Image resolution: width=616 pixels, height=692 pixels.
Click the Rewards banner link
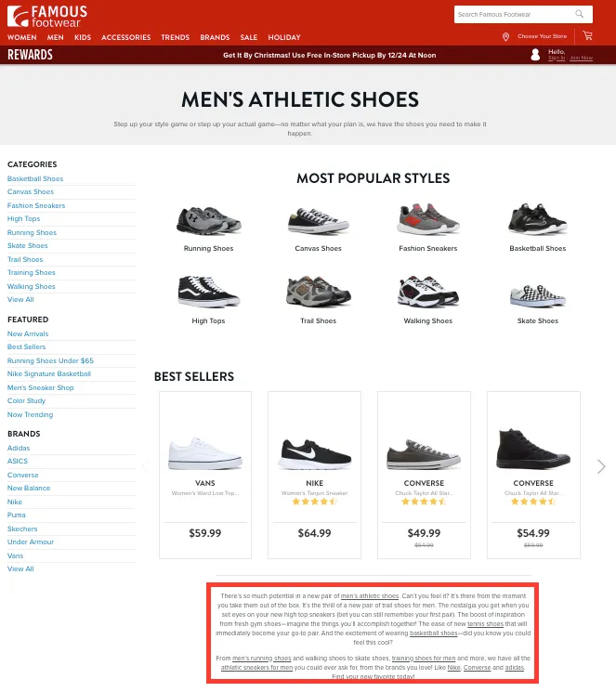(30, 55)
